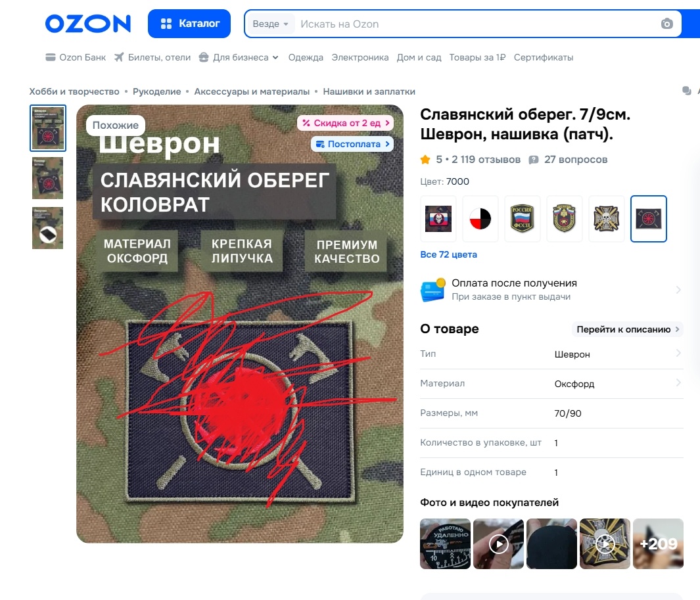The image size is (700, 600).
Task: Open Билеты, отели airplane link
Action: coord(119,57)
